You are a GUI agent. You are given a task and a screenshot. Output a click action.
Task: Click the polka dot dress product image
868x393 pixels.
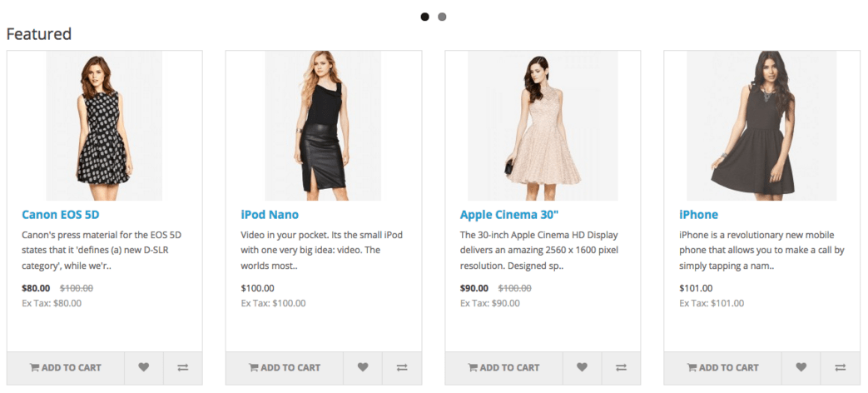(x=104, y=126)
